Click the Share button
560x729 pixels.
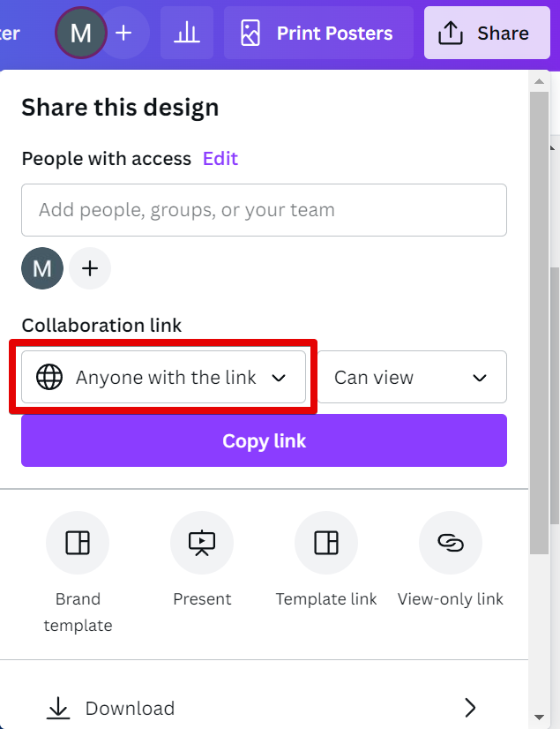click(487, 34)
